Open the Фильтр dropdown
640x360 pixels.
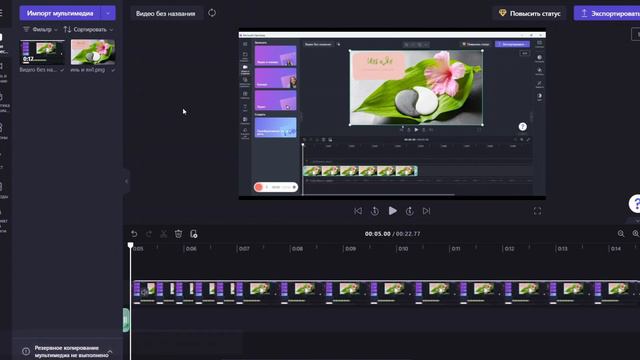(x=40, y=29)
